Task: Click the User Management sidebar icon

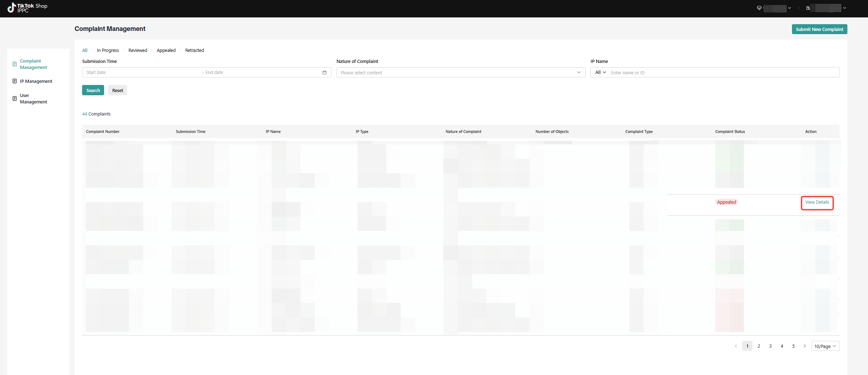Action: click(x=15, y=98)
